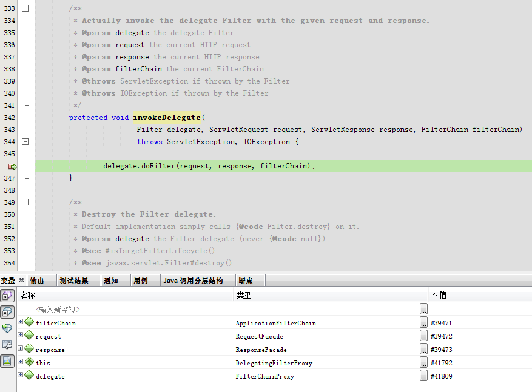
Task: Click the value #39473
Action: pyautogui.click(x=441, y=350)
